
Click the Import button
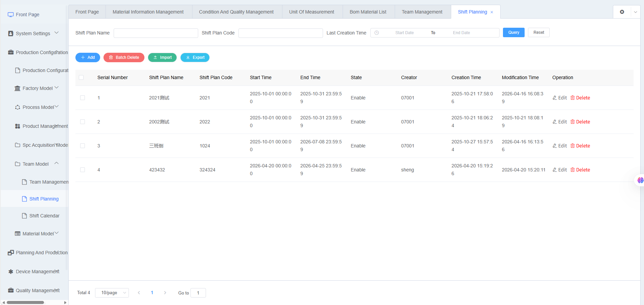162,57
